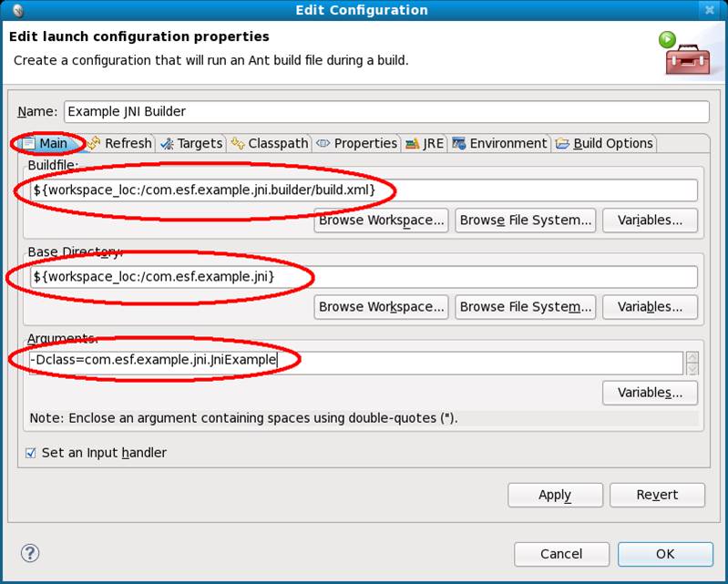Screen dimensions: 728x584
Task: Click the Arguments field up arrow
Action: [x=692, y=357]
